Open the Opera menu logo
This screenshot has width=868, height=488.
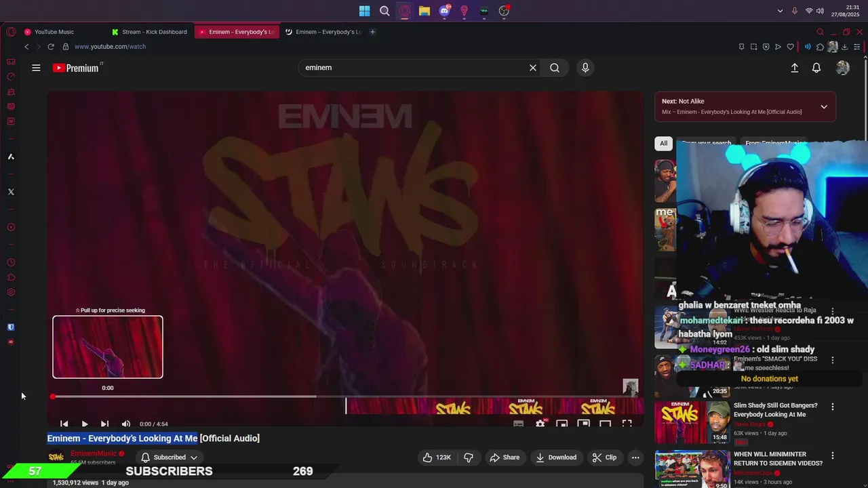pyautogui.click(x=11, y=32)
